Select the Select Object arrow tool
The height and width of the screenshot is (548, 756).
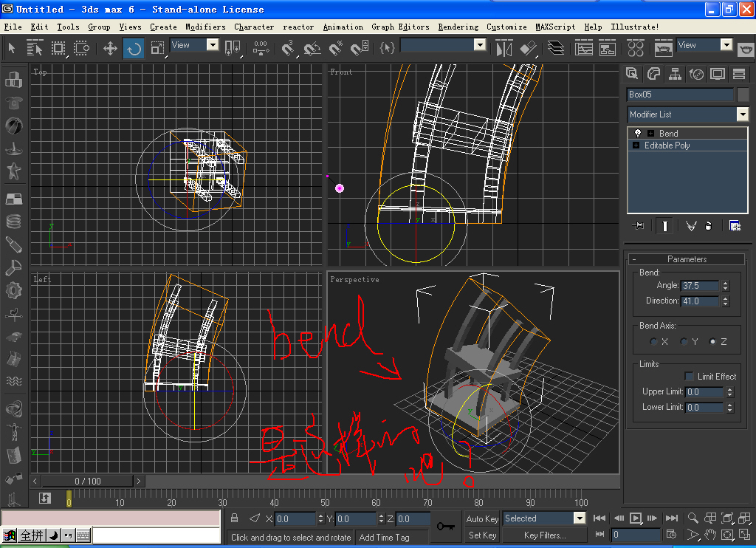point(12,48)
